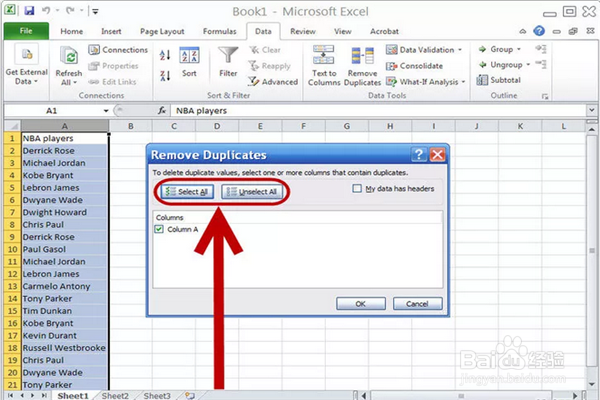Expand the Name Box dropdown
Viewport: 600px width, 400px height.
pyautogui.click(x=106, y=111)
